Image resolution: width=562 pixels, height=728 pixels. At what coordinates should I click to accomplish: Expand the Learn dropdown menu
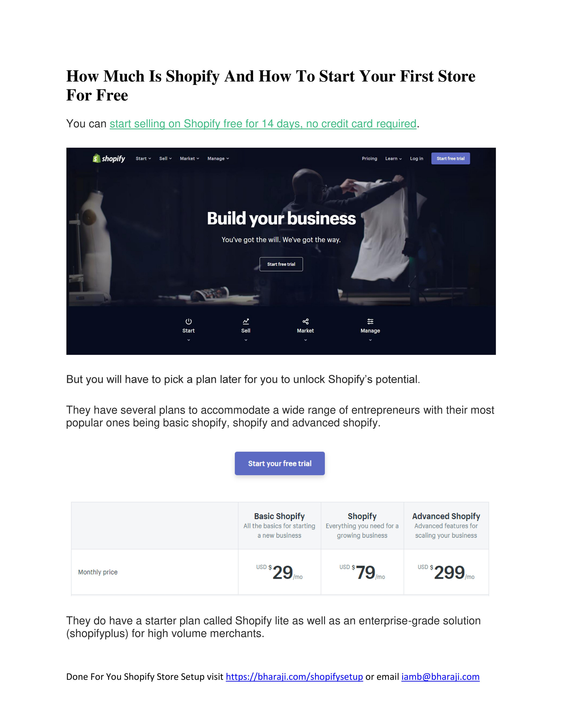click(x=393, y=159)
